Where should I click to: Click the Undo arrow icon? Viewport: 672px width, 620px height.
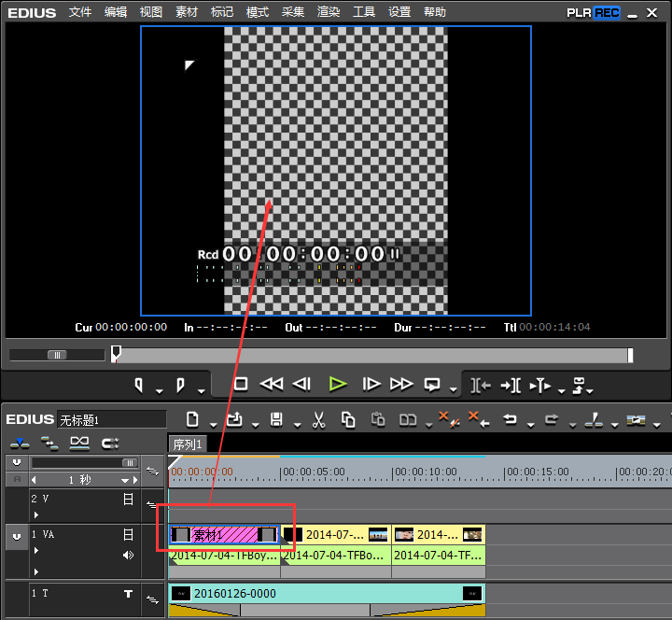[x=510, y=419]
